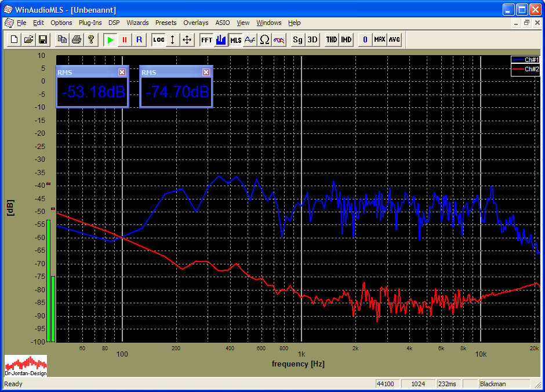Viewport: 545px width, 392px height.
Task: Enable THD measurement
Action: click(x=331, y=39)
